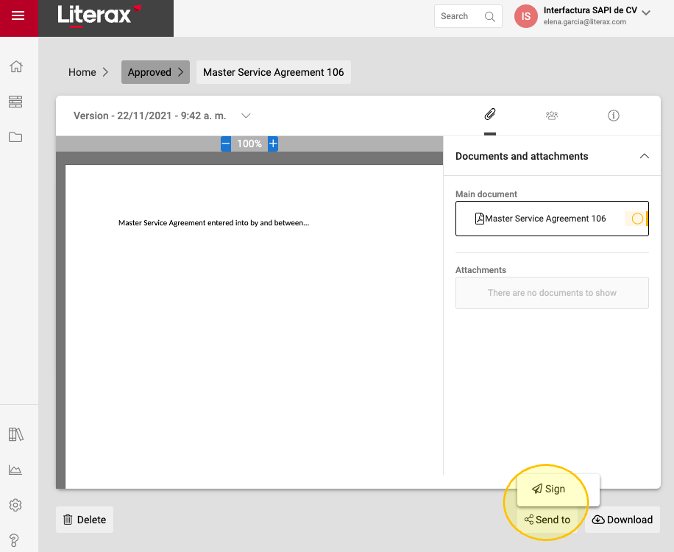
Task: Click the document preview text line
Action: (214, 223)
